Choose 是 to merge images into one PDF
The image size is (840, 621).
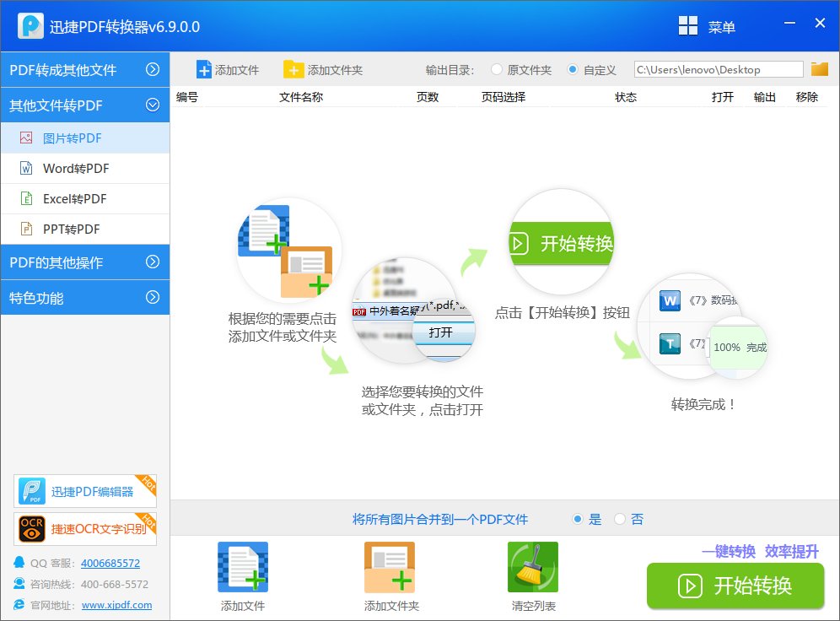(x=578, y=519)
